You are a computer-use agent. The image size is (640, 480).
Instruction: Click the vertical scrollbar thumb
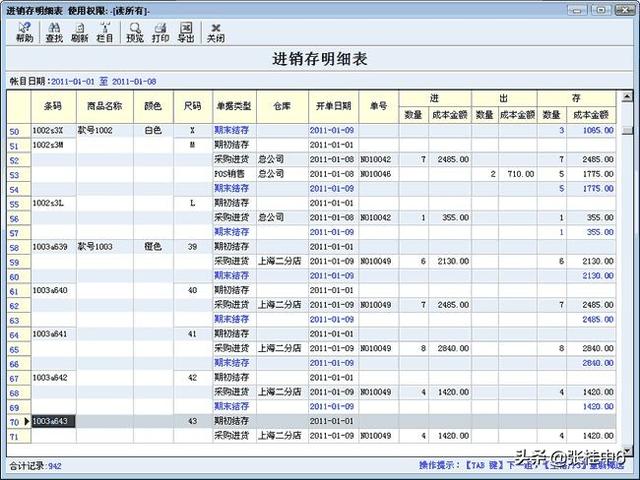click(627, 131)
